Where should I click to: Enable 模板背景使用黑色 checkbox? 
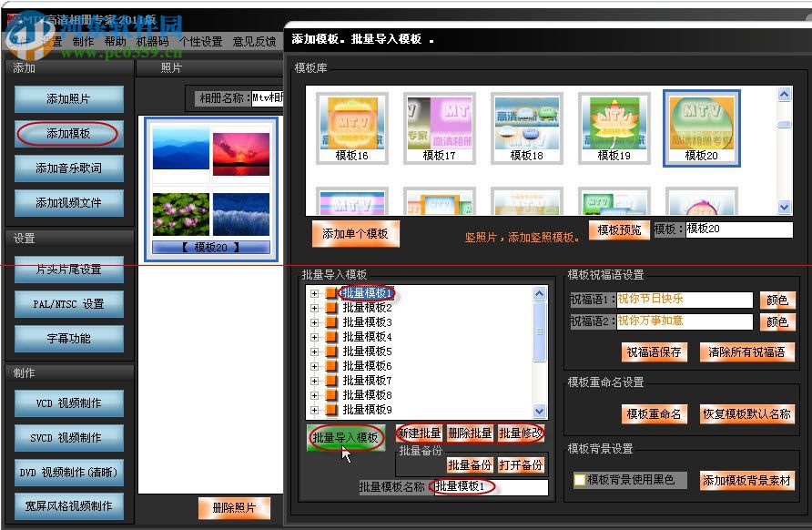[x=580, y=480]
